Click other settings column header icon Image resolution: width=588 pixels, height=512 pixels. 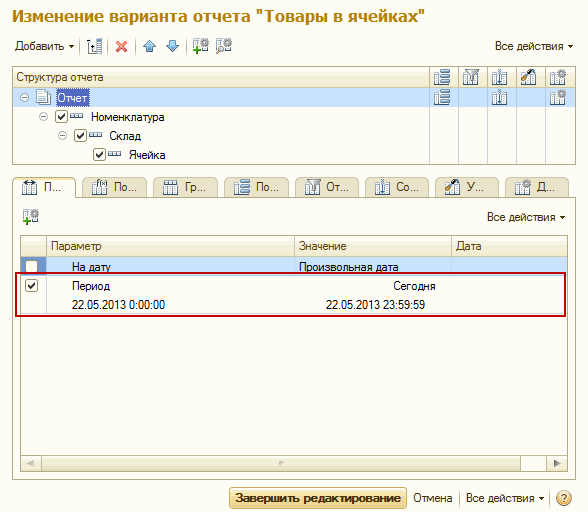pyautogui.click(x=558, y=77)
